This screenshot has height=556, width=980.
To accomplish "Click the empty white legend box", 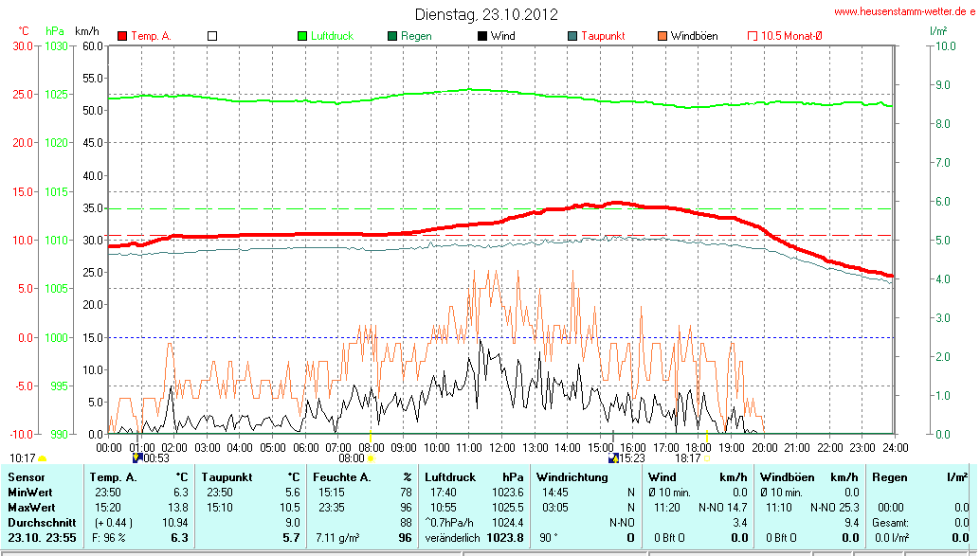I will coord(212,36).
